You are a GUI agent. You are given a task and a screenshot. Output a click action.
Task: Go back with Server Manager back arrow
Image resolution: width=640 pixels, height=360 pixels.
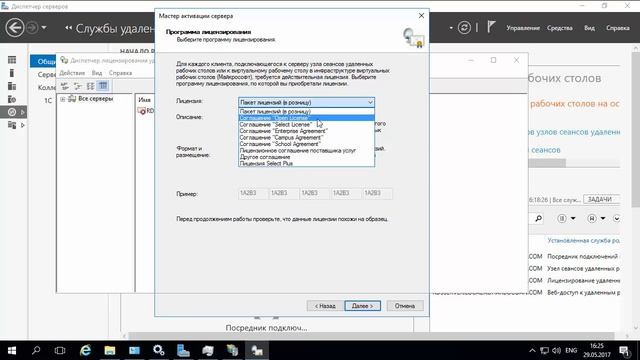coord(15,28)
